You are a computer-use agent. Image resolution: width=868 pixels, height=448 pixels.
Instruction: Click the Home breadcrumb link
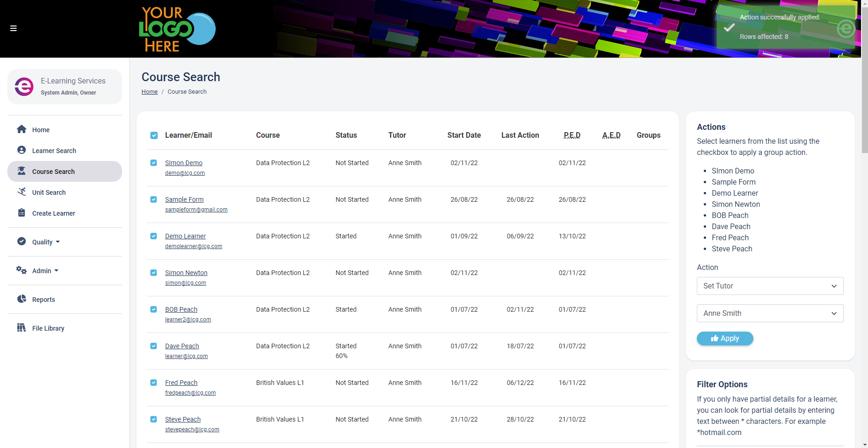pos(149,92)
